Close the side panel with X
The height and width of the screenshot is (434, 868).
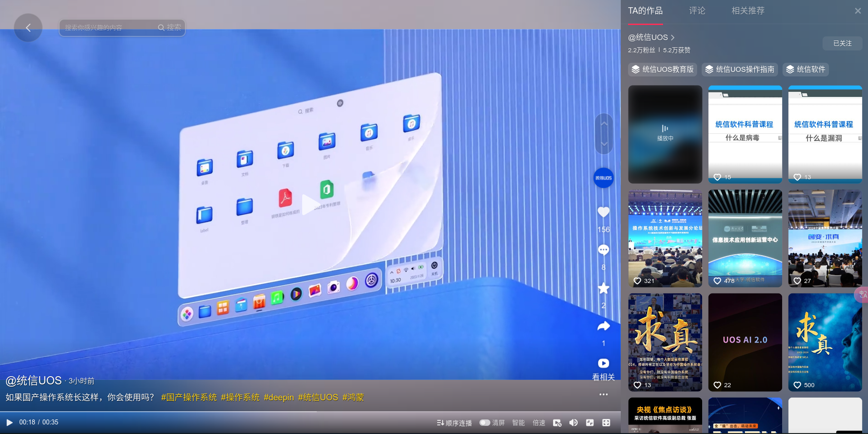(858, 10)
